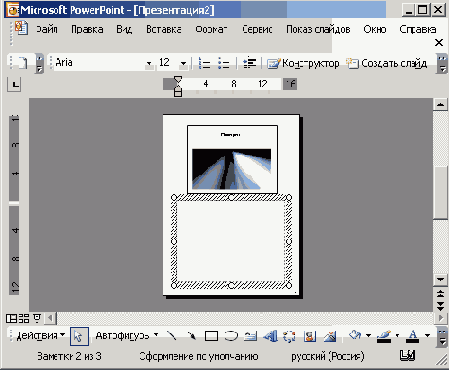Open the Справка menu

[418, 29]
